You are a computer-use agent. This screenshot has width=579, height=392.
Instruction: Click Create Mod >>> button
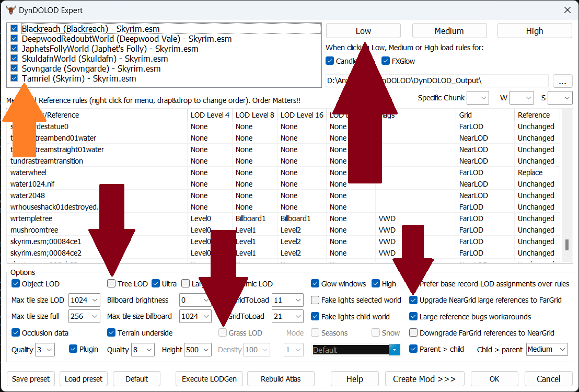click(424, 379)
